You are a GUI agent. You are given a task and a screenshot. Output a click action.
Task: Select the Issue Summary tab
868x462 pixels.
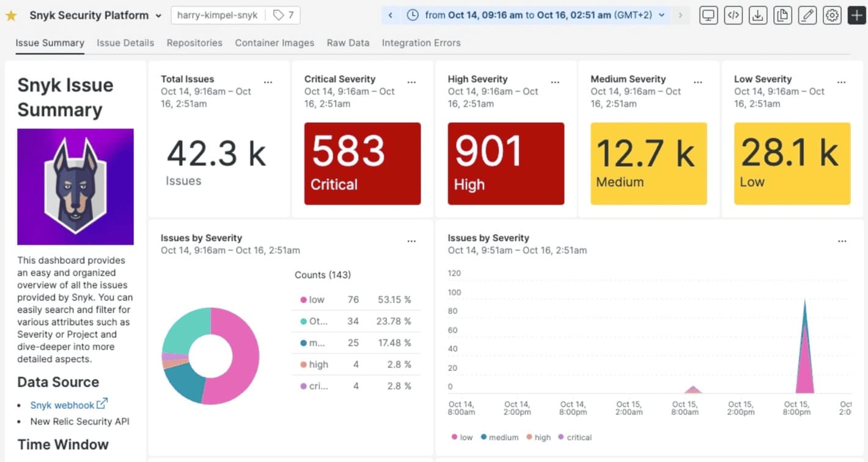click(50, 43)
